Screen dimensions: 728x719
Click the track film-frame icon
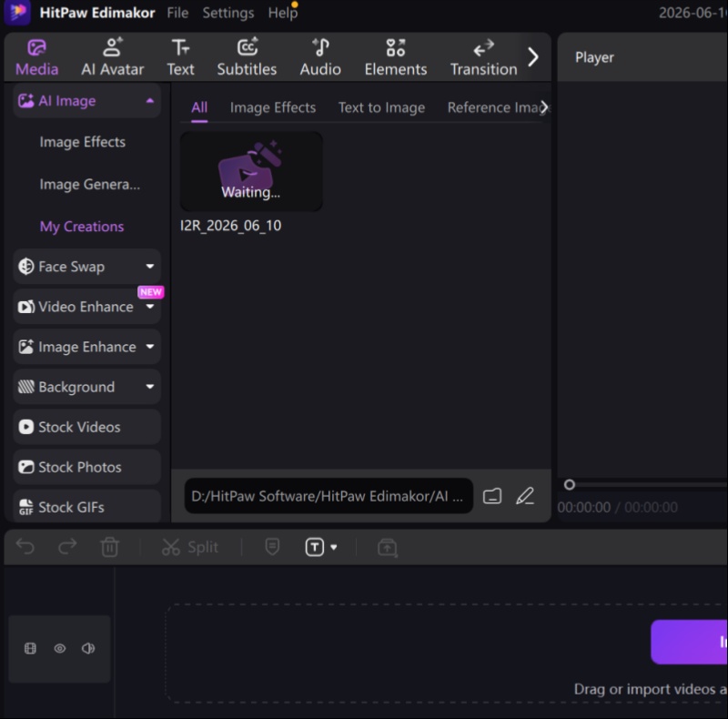click(x=30, y=648)
